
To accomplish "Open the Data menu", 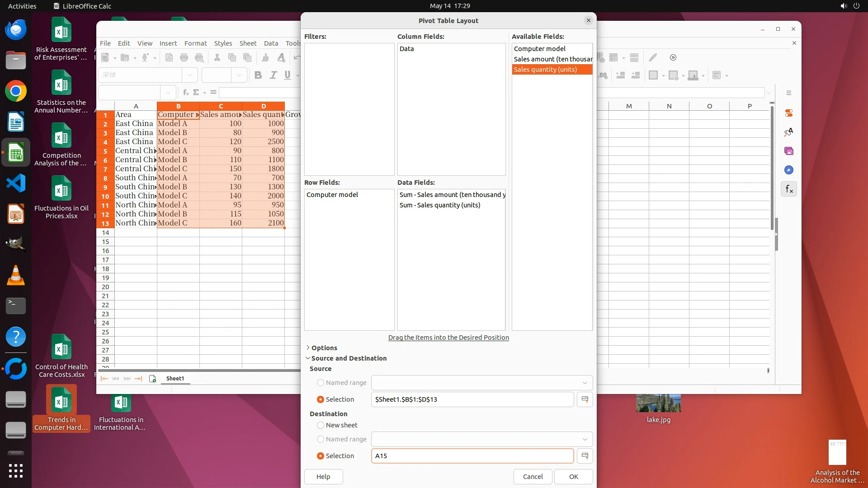I will pyautogui.click(x=271, y=43).
